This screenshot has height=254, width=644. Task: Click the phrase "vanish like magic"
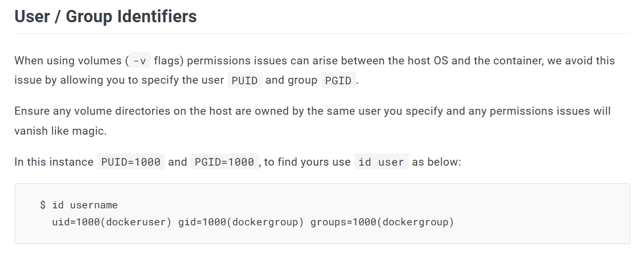[61, 131]
